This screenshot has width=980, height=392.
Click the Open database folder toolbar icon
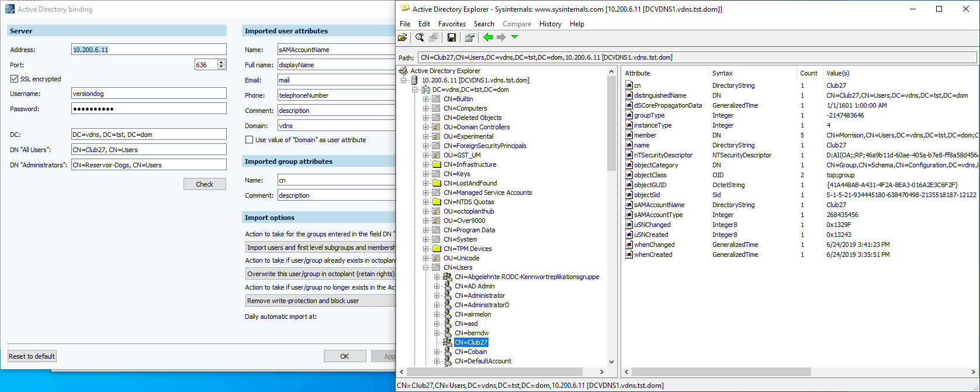click(403, 37)
